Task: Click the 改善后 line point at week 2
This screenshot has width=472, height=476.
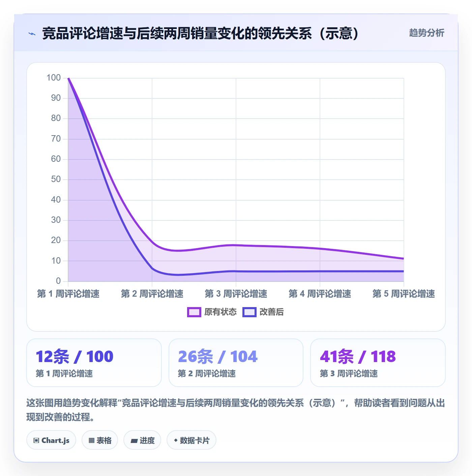Action: (x=152, y=269)
